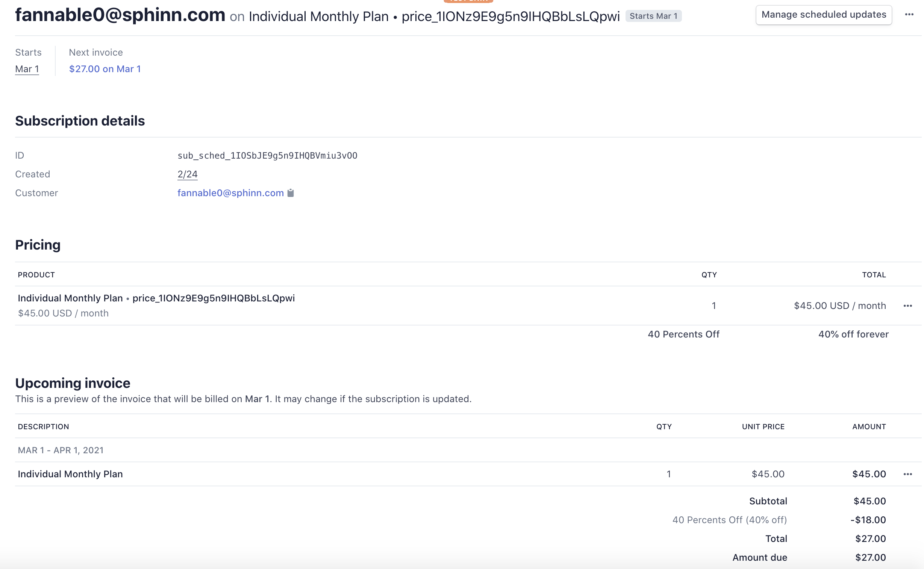Select the subscription schedule ID text
This screenshot has height=569, width=924.
point(267,156)
